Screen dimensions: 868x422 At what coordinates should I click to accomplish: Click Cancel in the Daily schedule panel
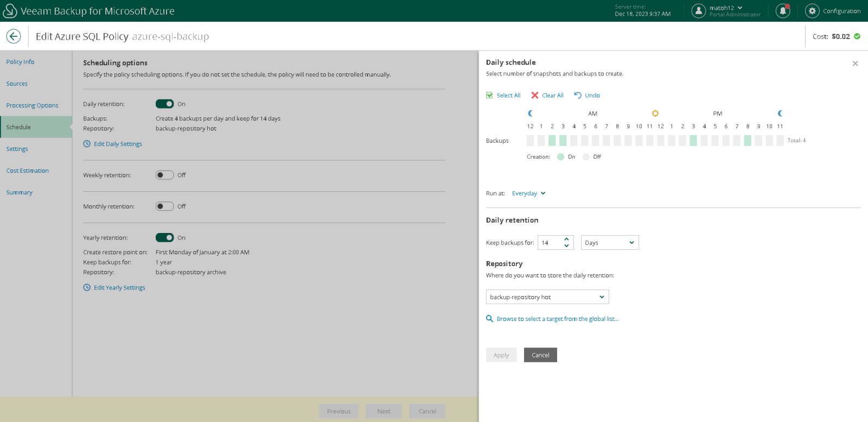[x=540, y=355]
